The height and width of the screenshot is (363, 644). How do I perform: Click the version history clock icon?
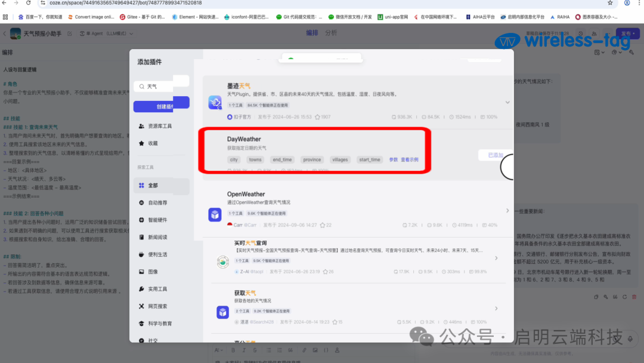click(581, 33)
